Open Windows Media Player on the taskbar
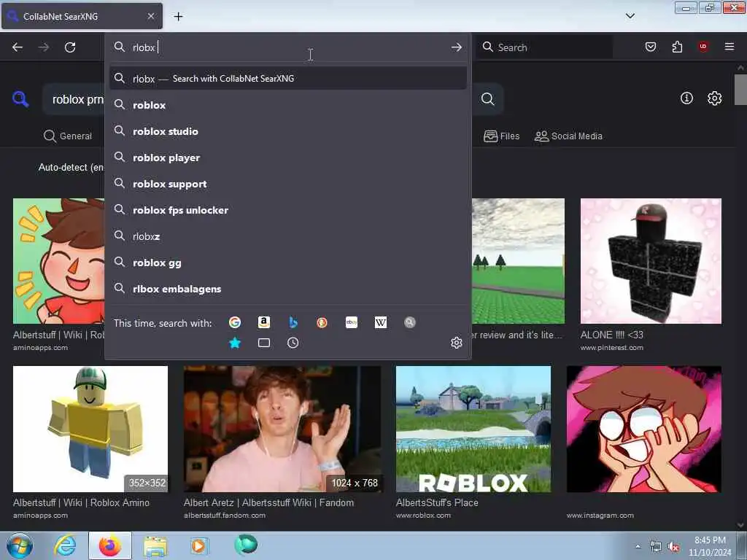747x560 pixels. click(x=199, y=545)
